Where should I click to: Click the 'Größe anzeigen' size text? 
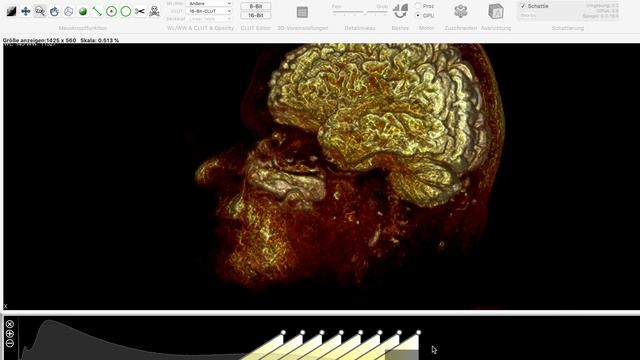pos(40,40)
